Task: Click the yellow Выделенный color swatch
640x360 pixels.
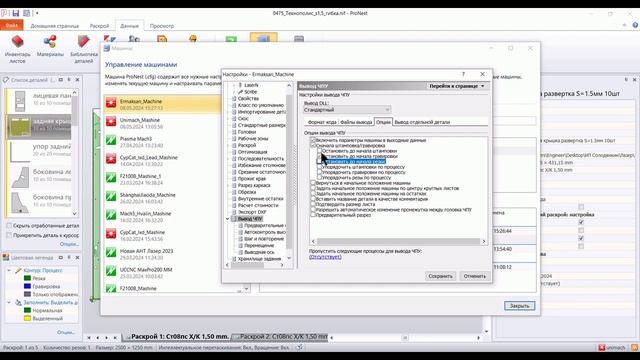Action: click(x=27, y=318)
